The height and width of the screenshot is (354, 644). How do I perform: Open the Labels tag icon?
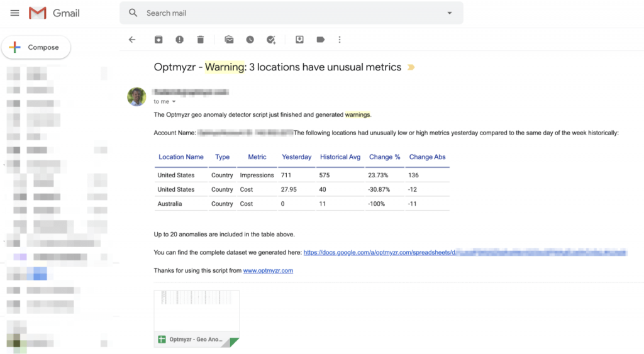click(x=320, y=40)
